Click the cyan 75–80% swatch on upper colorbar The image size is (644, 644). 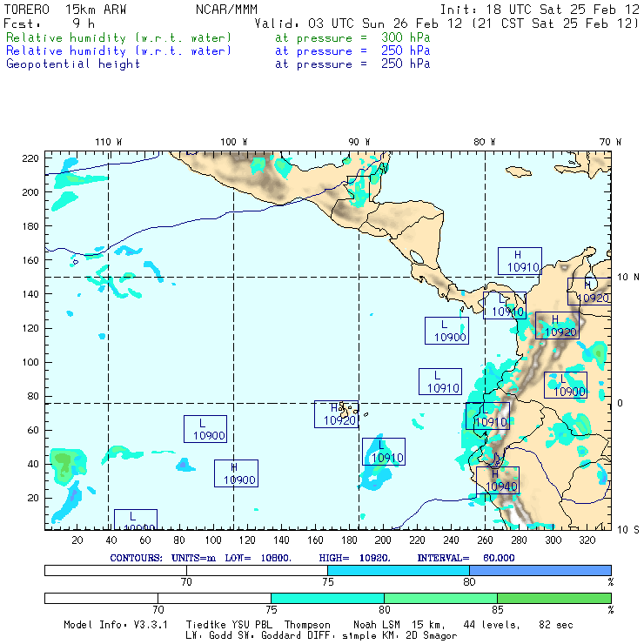(399, 570)
